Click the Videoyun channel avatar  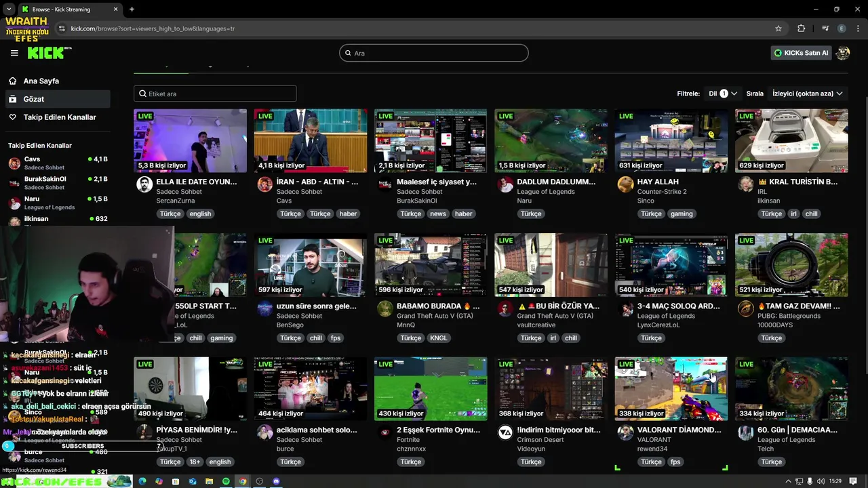pyautogui.click(x=505, y=432)
